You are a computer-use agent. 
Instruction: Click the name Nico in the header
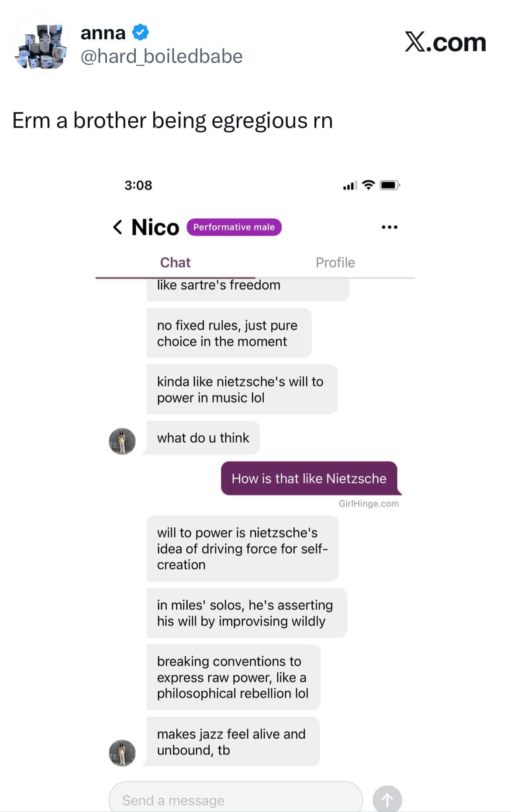155,227
